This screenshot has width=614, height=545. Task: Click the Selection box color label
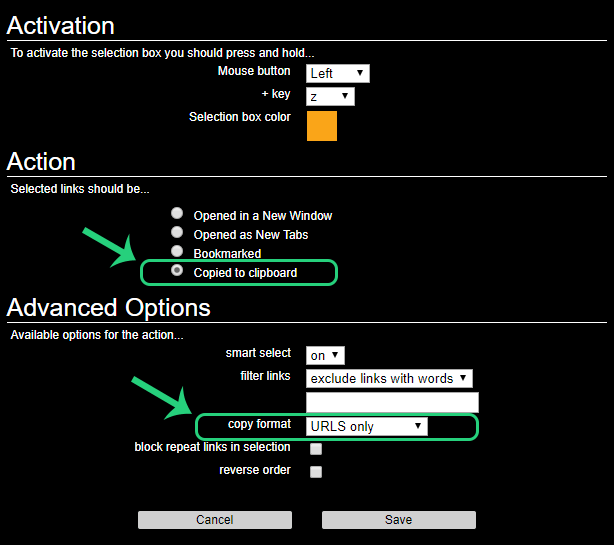click(240, 117)
